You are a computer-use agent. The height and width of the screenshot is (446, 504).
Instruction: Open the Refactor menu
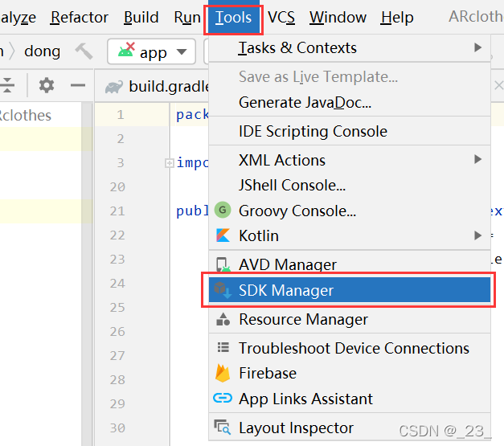[x=79, y=18]
